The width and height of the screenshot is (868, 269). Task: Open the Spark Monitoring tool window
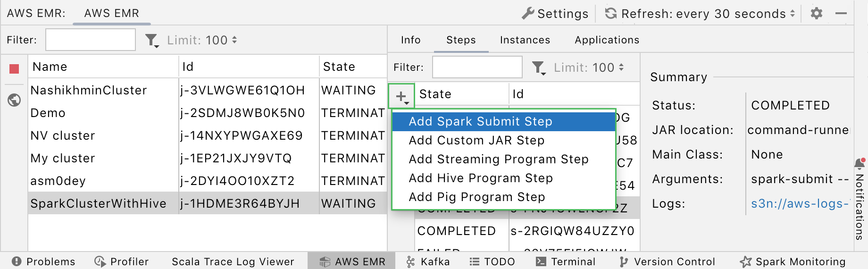click(x=793, y=261)
